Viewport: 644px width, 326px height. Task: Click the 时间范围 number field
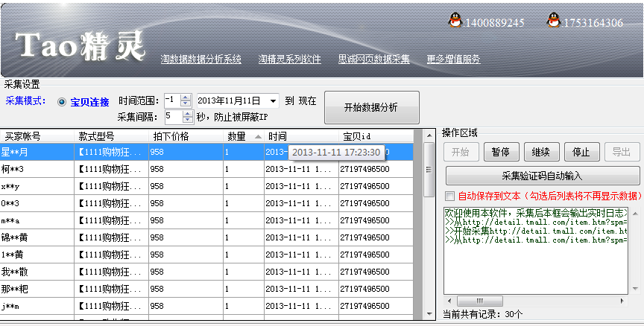pyautogui.click(x=172, y=101)
